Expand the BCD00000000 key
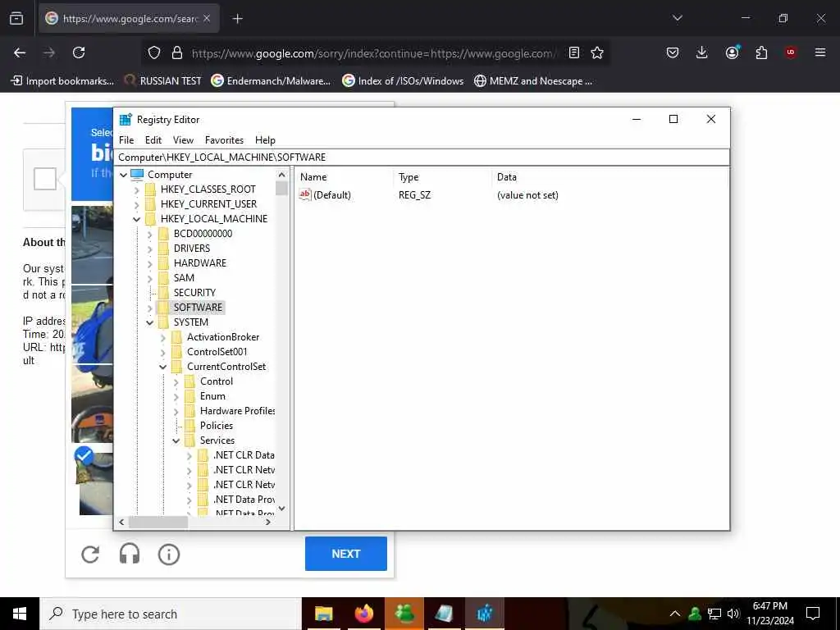 coord(150,234)
